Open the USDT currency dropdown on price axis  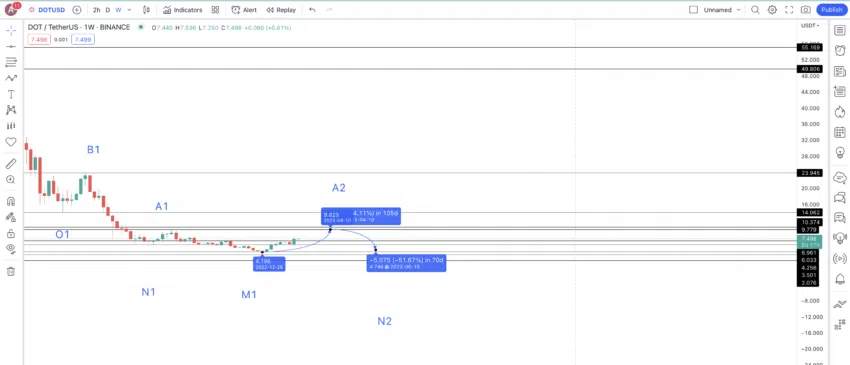pyautogui.click(x=810, y=25)
